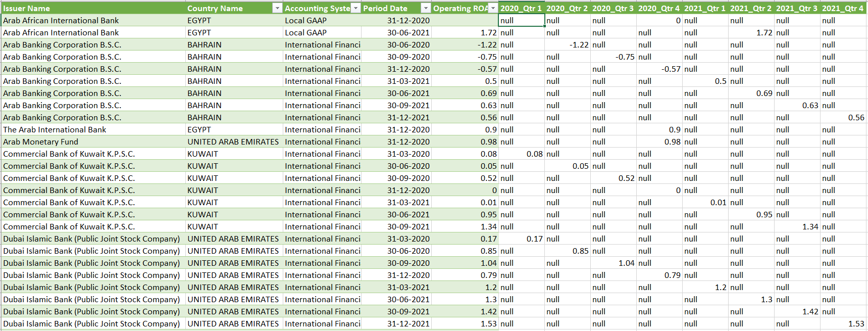This screenshot has width=868, height=331.
Task: Click 0.98 in the 2020_Qtr 4 column
Action: point(659,141)
